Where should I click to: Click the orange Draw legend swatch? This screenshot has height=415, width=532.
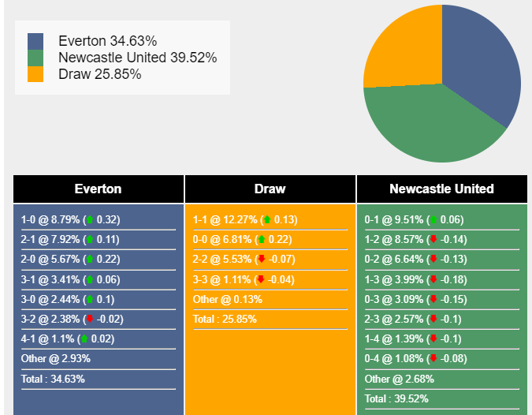pos(35,74)
